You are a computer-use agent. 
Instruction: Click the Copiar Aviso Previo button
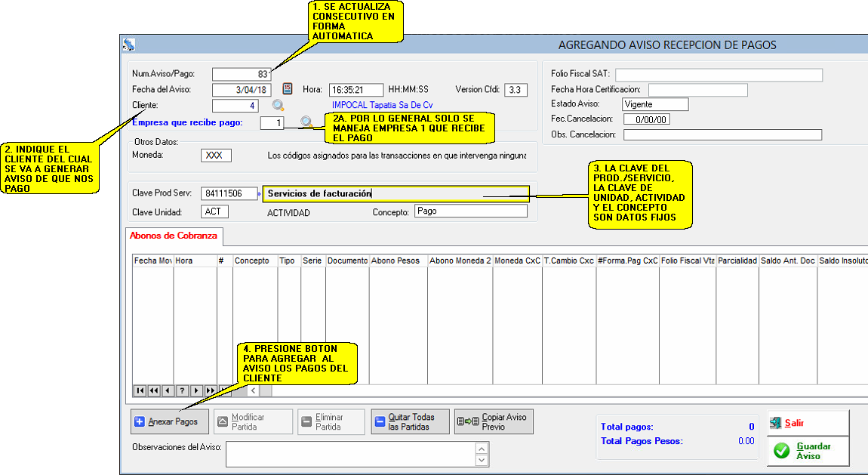click(x=494, y=421)
